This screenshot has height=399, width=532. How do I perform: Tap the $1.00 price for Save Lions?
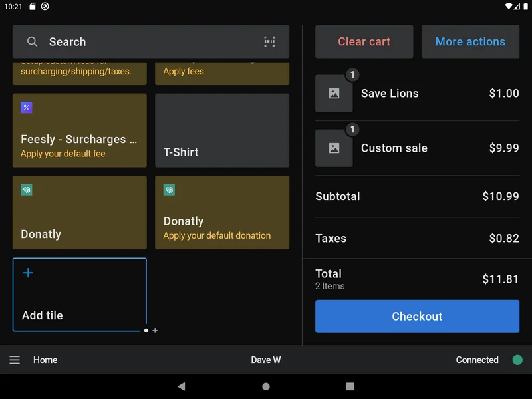coord(504,94)
